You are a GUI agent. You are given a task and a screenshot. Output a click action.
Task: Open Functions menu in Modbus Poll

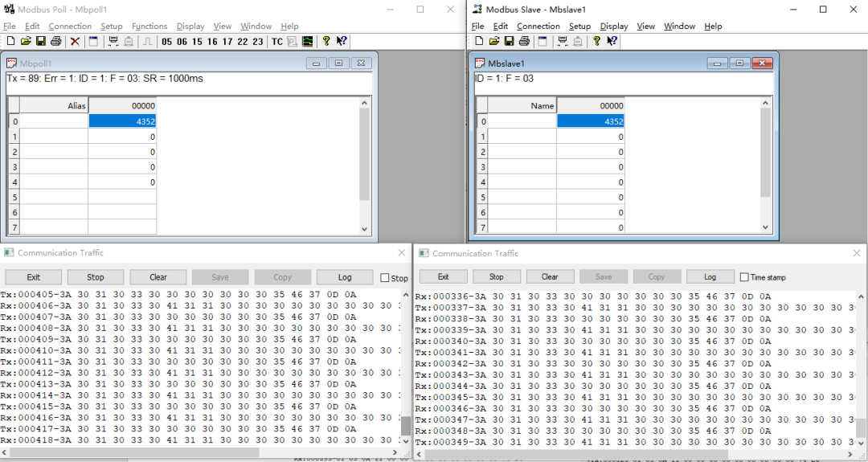[x=149, y=26]
